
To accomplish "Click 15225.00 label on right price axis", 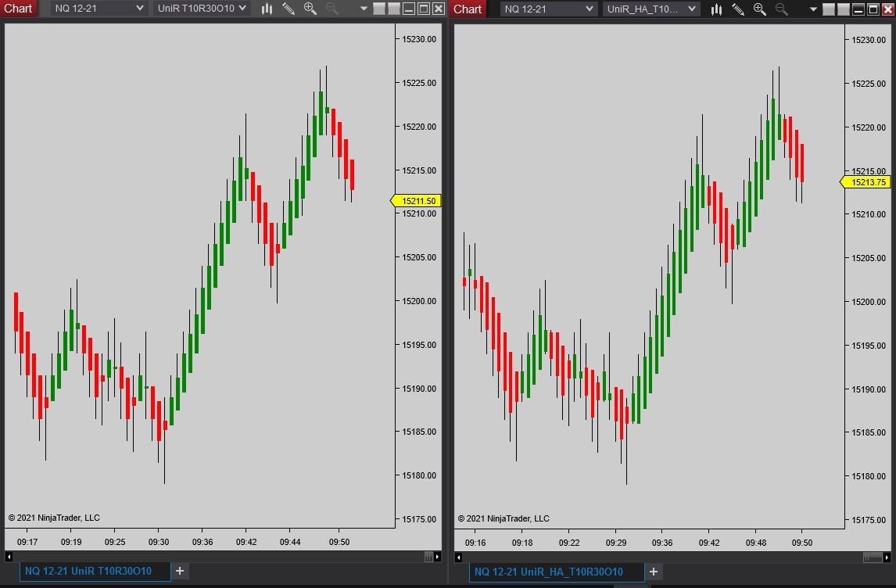I will [869, 84].
